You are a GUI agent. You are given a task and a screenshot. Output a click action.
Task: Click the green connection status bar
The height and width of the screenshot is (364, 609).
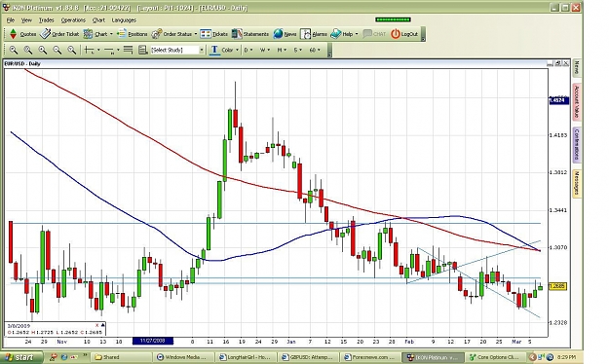pos(393,19)
